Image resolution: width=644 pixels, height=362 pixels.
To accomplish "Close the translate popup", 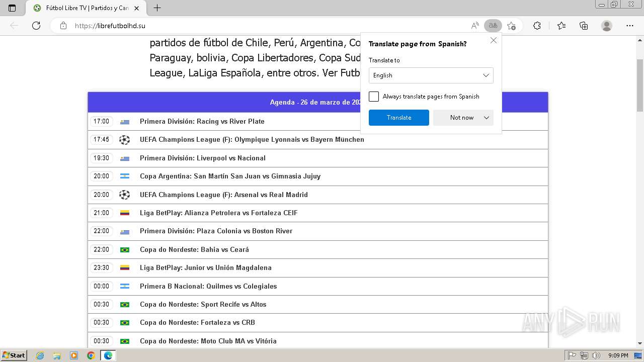I will click(x=494, y=40).
